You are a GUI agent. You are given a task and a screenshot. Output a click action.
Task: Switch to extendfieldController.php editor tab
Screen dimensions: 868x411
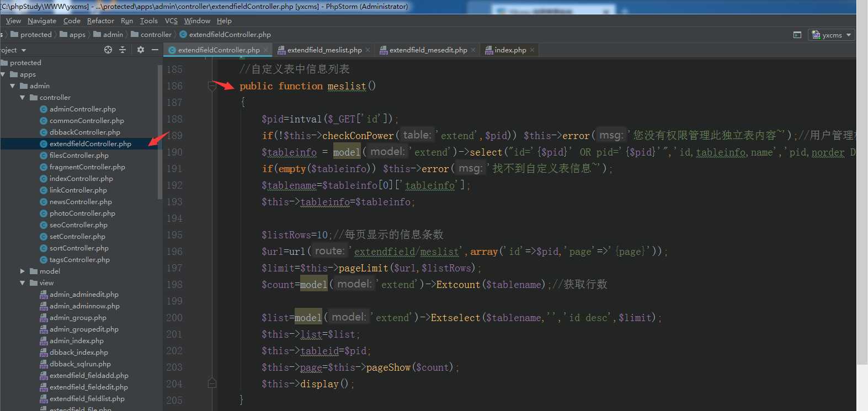[x=219, y=50]
